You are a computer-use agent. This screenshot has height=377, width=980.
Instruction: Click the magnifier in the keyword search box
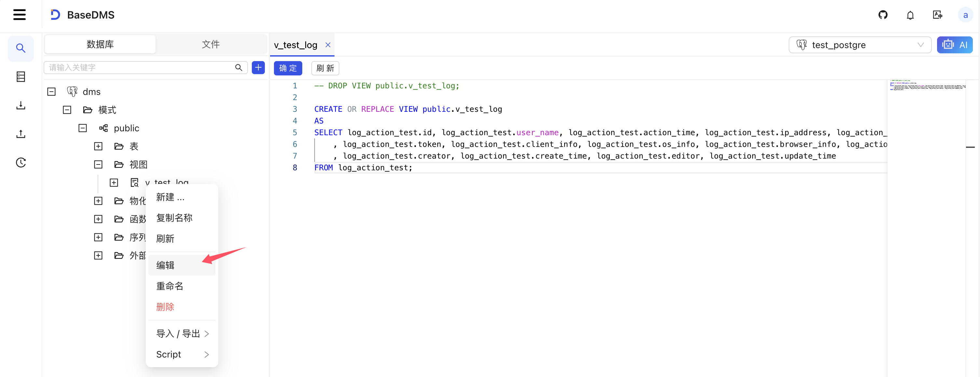(x=238, y=68)
